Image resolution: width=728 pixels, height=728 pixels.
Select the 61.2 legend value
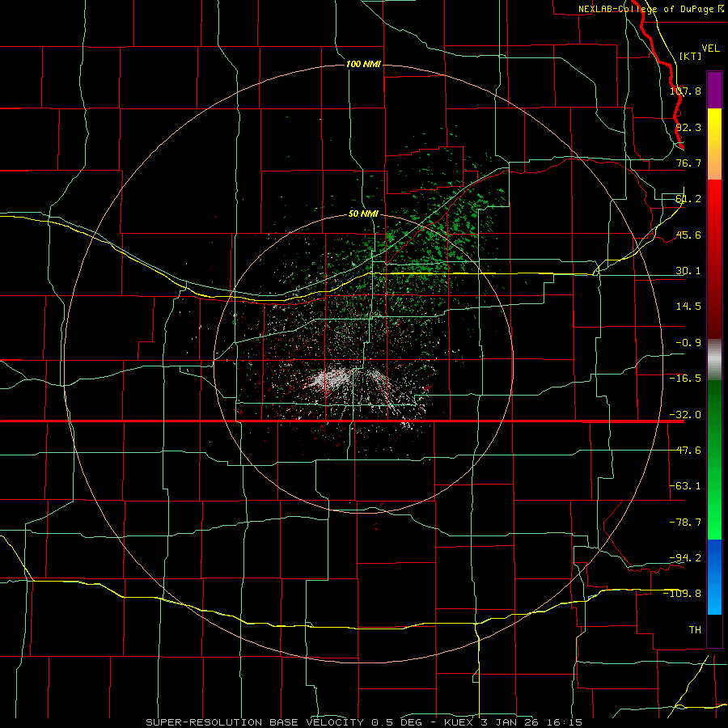(x=688, y=199)
